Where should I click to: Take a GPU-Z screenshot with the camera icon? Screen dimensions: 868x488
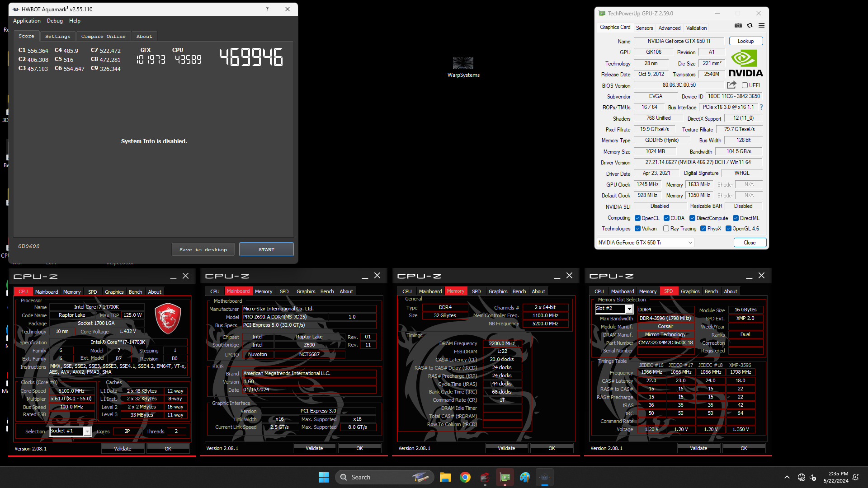click(738, 26)
